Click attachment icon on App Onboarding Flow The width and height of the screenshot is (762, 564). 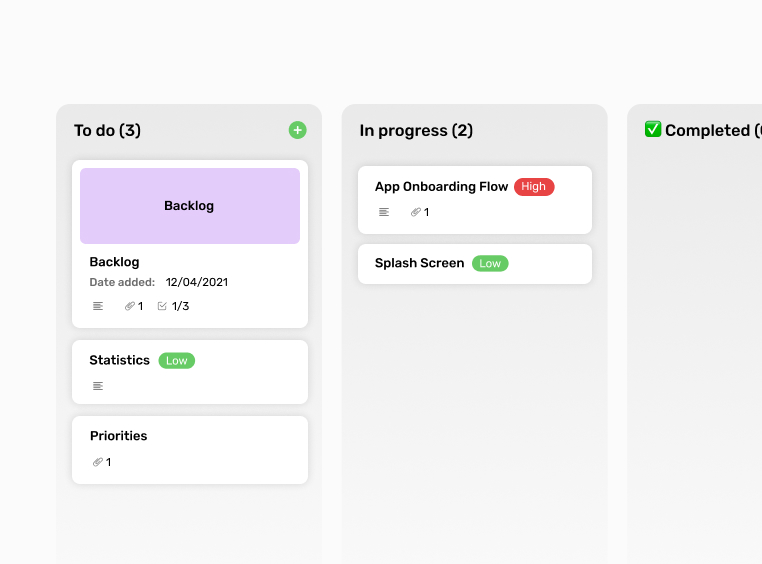click(x=416, y=212)
